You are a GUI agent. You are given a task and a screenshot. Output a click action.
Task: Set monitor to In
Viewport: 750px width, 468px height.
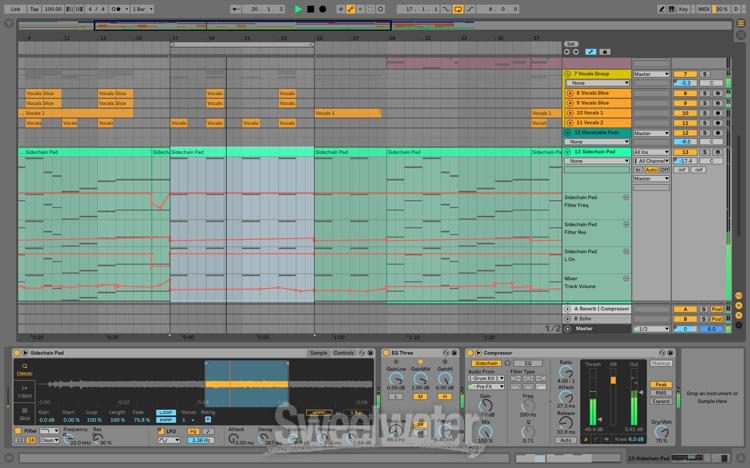tap(638, 170)
